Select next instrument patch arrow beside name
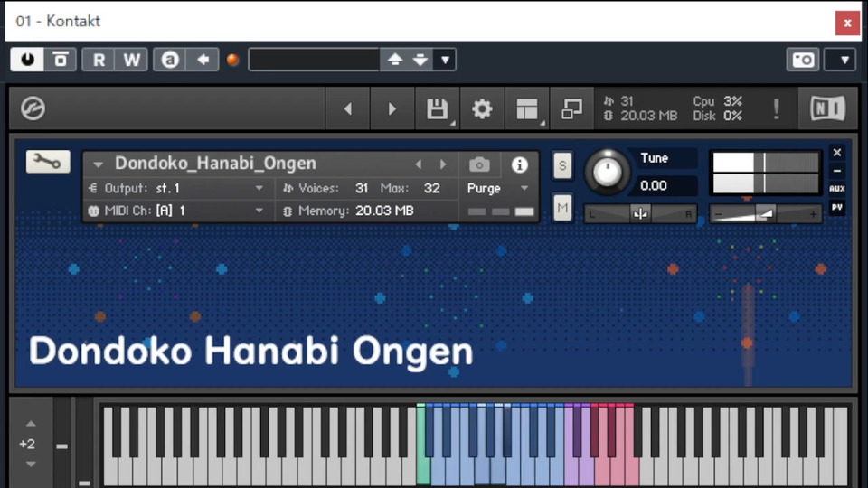 (x=443, y=164)
